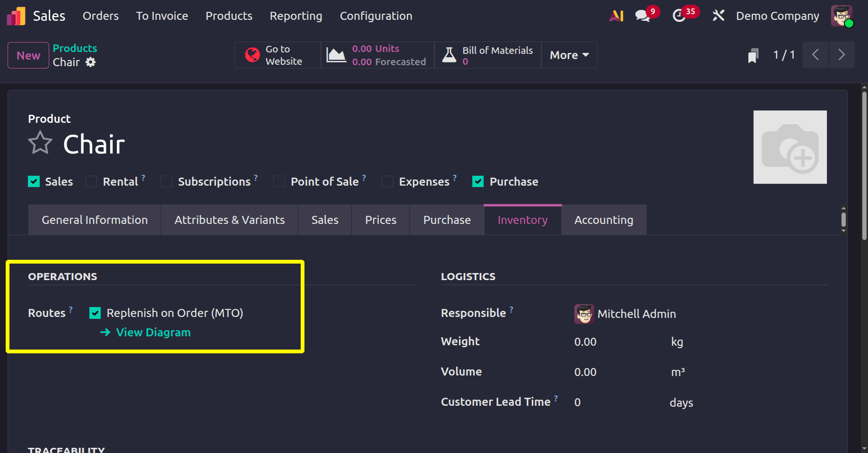Open the Reporting menu

pos(295,16)
